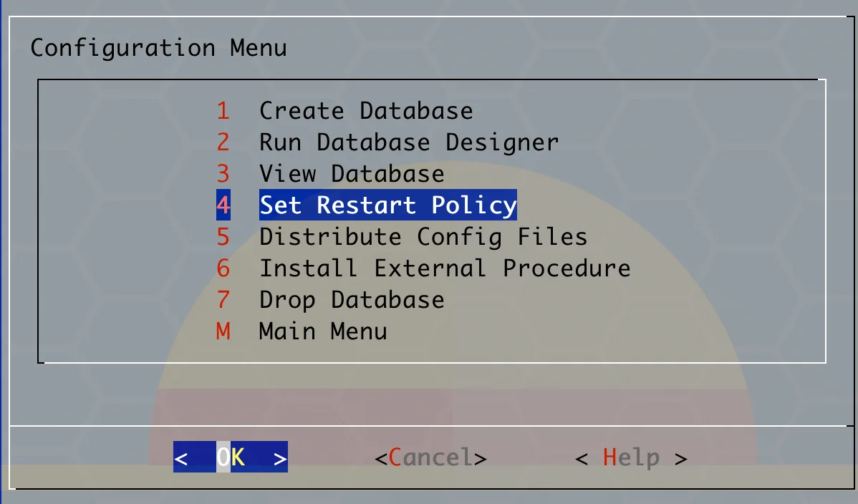Select Install External Procedure entry
The height and width of the screenshot is (504, 858).
(444, 268)
